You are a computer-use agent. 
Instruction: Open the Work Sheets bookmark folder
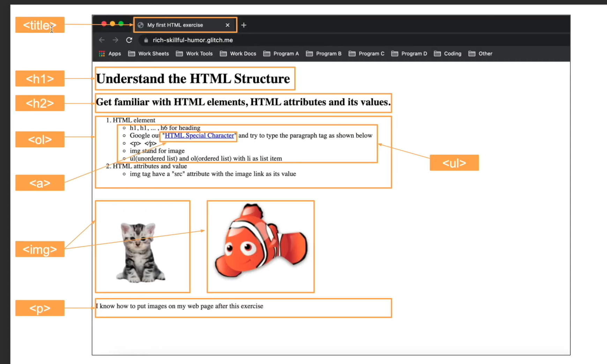click(149, 54)
